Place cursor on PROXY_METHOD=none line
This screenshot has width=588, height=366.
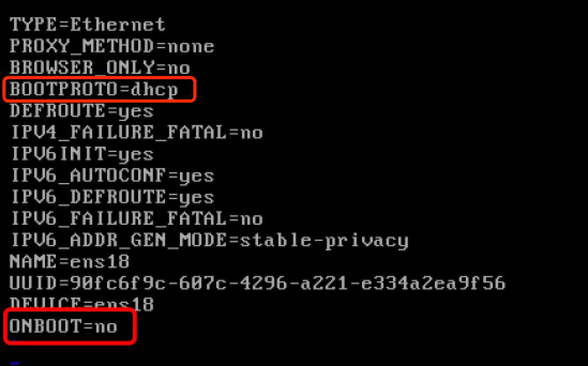tap(112, 47)
